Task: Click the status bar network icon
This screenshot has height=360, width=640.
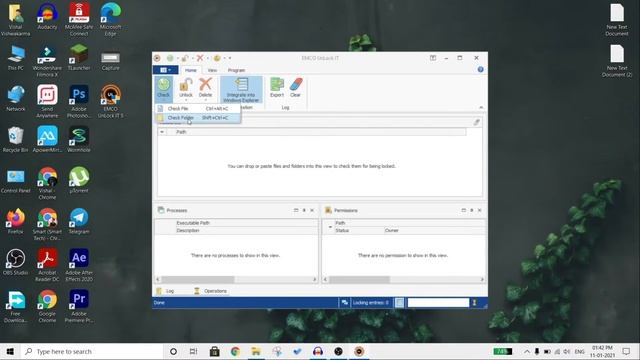Action: [344, 302]
